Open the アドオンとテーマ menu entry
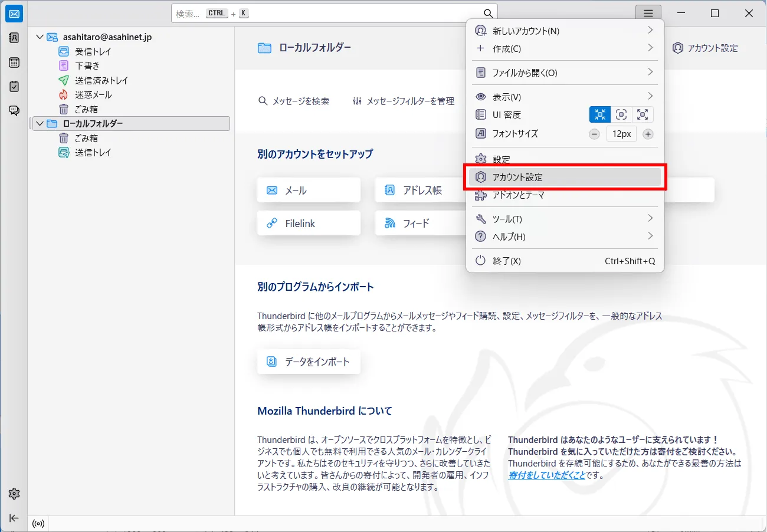The width and height of the screenshot is (767, 532). pos(518,195)
